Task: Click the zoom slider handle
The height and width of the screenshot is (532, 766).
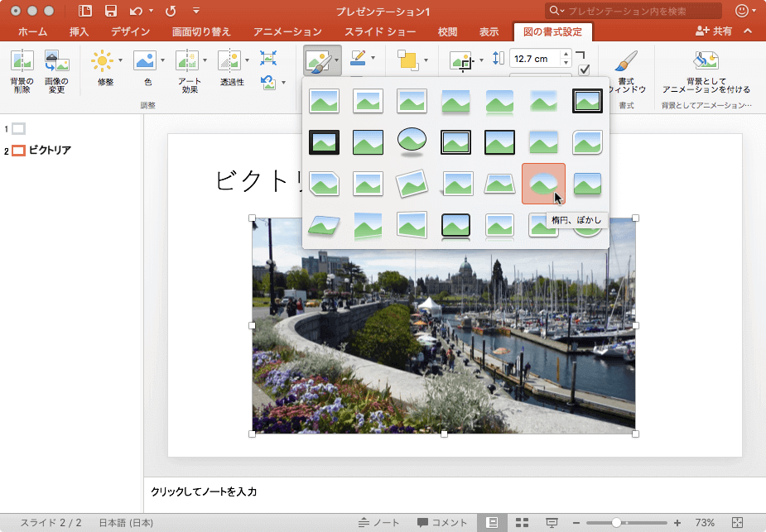Action: [616, 522]
